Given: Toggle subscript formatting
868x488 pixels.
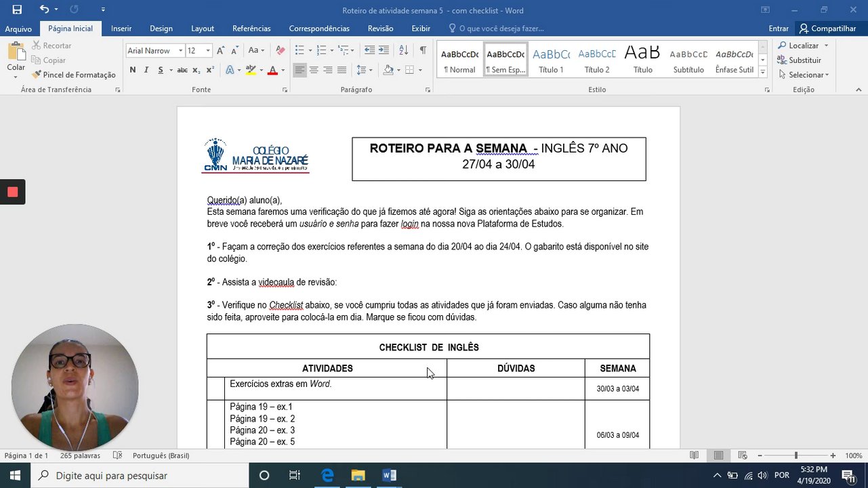Looking at the screenshot, I should [196, 70].
